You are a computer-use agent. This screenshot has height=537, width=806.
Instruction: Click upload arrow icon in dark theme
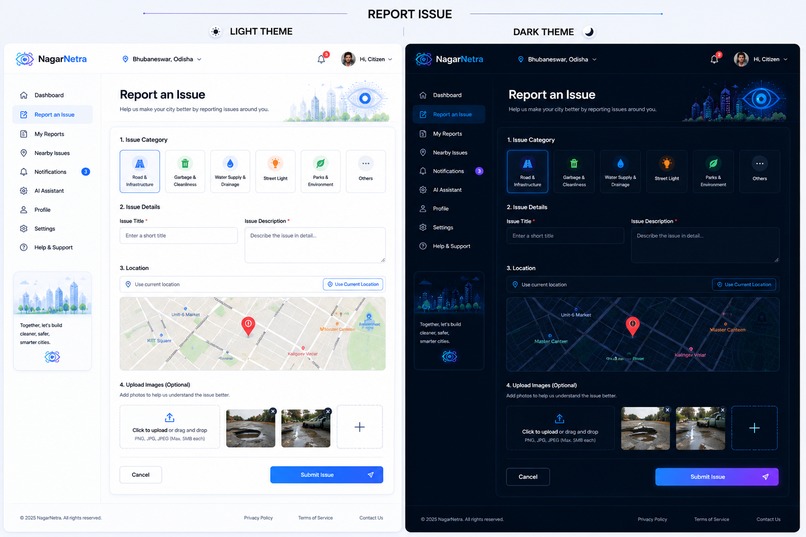(560, 419)
